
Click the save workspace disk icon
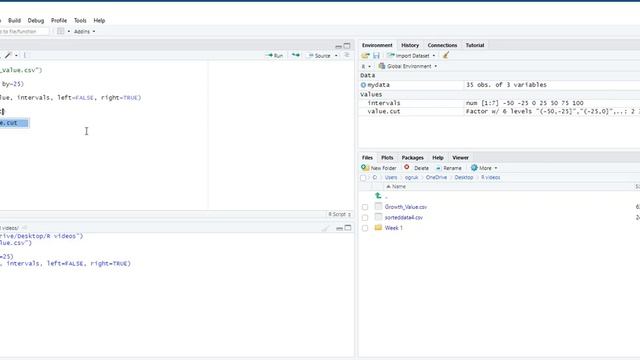click(376, 56)
